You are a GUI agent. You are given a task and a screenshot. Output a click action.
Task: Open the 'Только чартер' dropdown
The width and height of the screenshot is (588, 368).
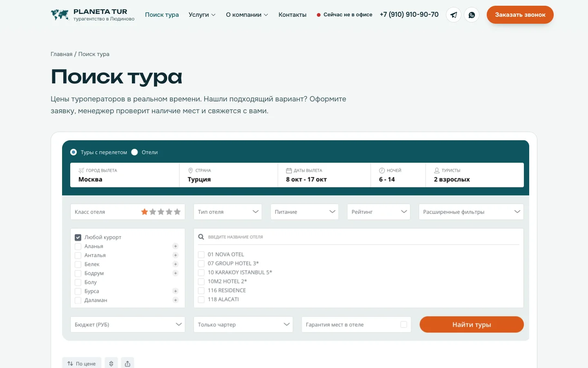pyautogui.click(x=243, y=325)
